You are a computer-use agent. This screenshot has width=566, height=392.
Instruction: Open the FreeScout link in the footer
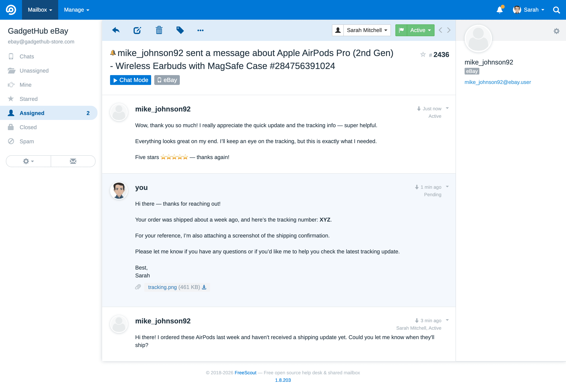coord(245,373)
